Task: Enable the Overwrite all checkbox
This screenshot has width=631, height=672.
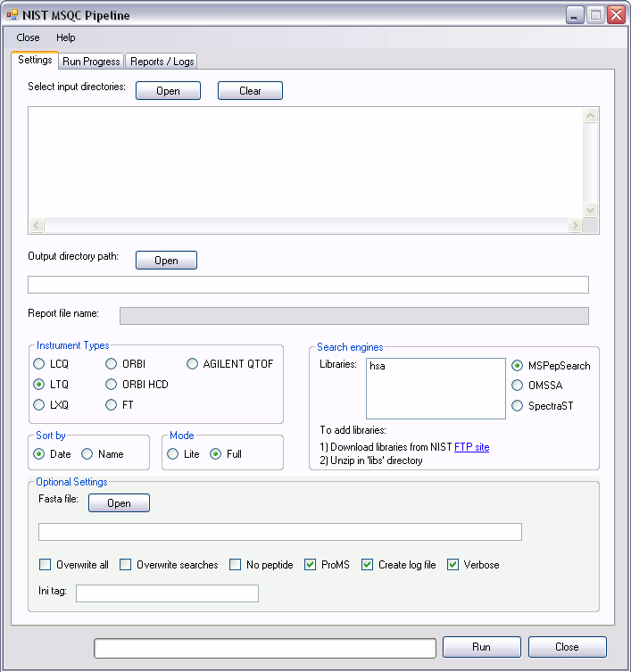Action: 46,565
